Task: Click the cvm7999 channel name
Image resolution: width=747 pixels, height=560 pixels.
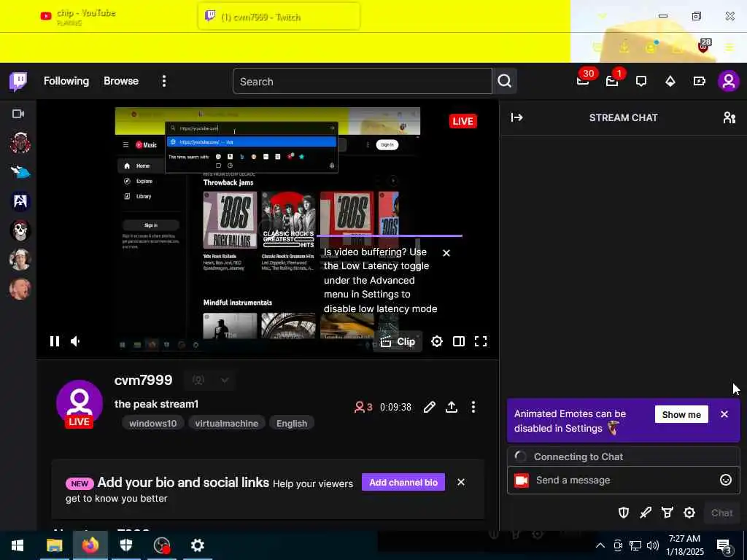Action: [x=144, y=380]
